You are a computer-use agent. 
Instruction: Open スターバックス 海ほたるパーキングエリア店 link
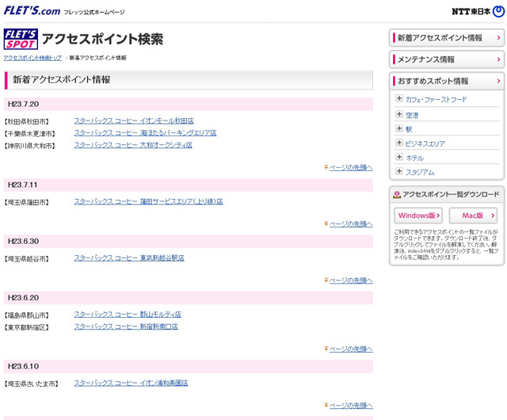[145, 133]
